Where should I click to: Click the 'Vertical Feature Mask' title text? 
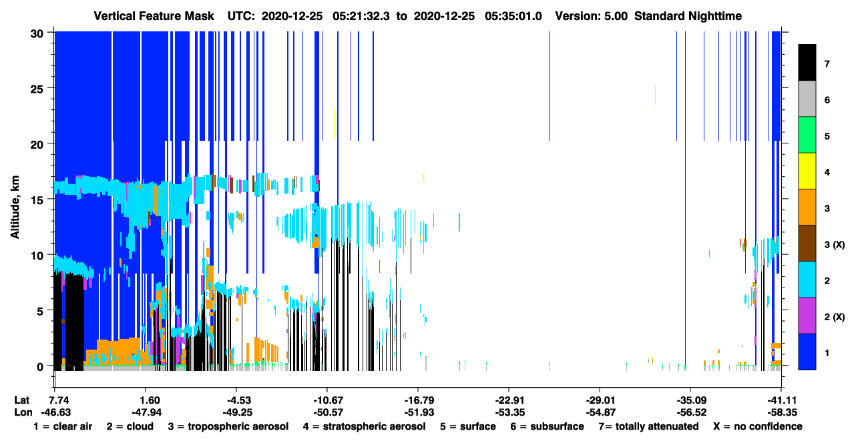click(154, 16)
